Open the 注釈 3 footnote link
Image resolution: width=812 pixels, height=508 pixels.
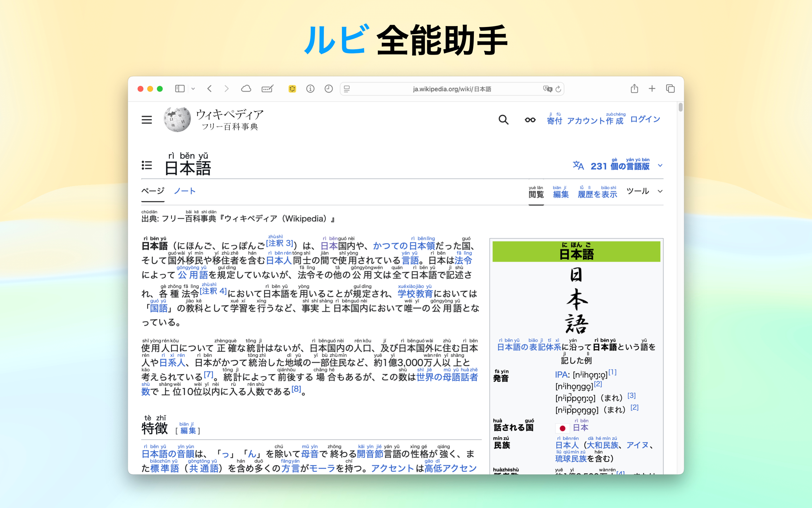[280, 243]
